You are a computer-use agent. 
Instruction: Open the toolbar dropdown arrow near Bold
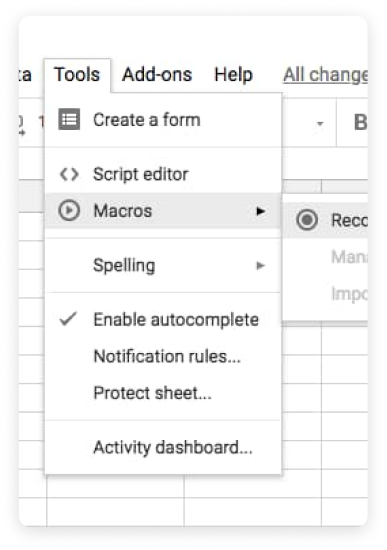click(x=320, y=123)
